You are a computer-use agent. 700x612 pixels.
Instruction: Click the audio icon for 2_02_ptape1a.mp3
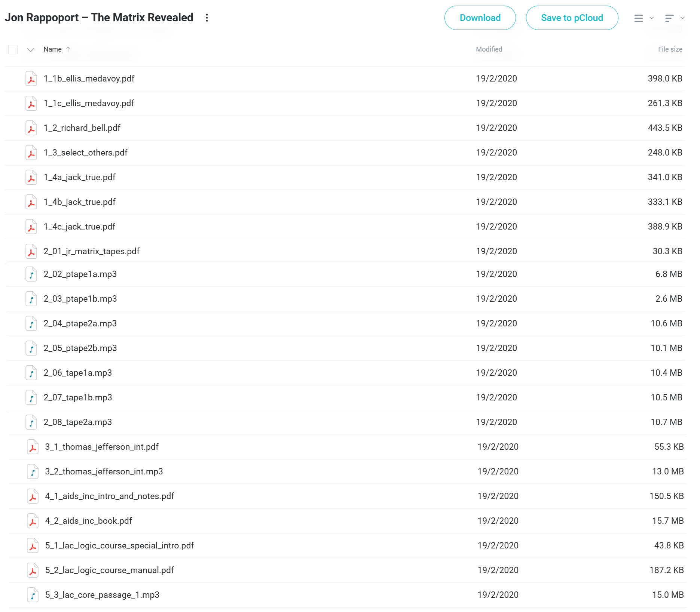pyautogui.click(x=31, y=274)
